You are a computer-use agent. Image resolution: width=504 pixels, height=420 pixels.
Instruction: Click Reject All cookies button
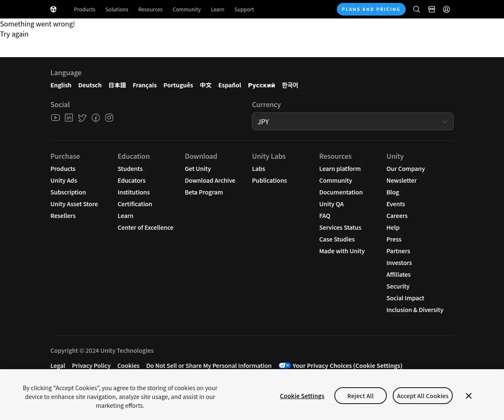(x=360, y=396)
